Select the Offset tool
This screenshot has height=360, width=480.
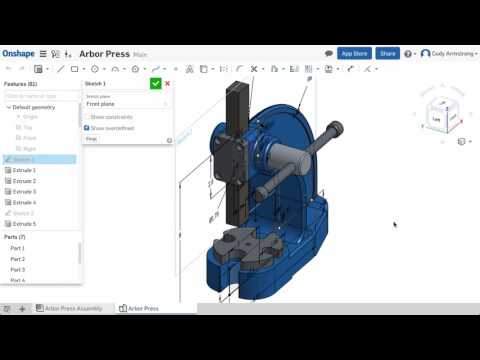274,69
